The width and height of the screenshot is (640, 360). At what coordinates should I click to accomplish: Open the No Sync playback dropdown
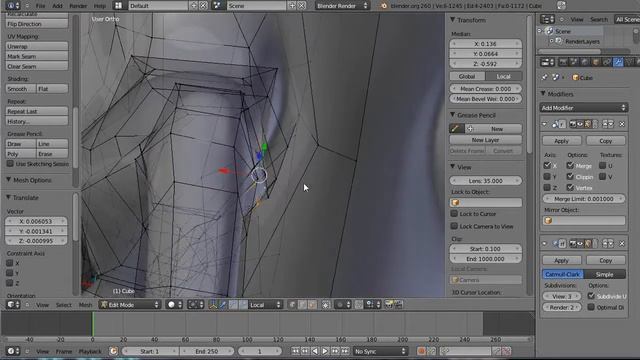pyautogui.click(x=380, y=351)
